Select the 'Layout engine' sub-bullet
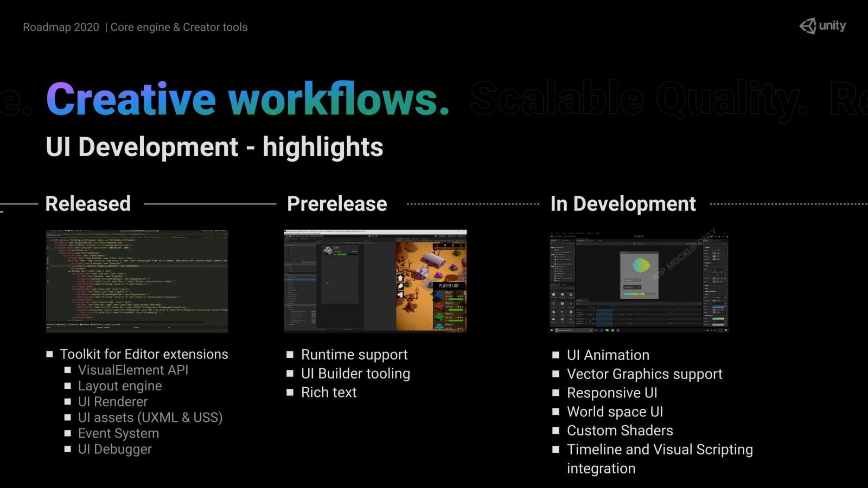868x488 pixels. point(120,386)
